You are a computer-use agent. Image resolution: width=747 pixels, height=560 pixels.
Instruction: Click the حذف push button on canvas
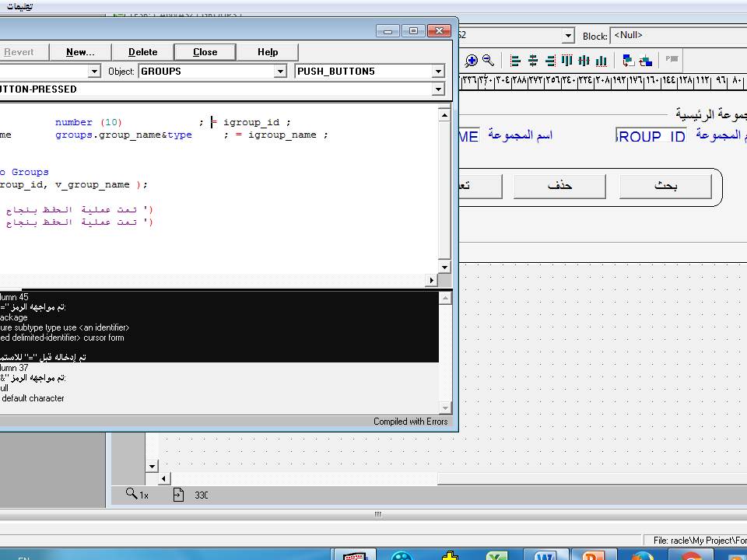click(x=559, y=186)
